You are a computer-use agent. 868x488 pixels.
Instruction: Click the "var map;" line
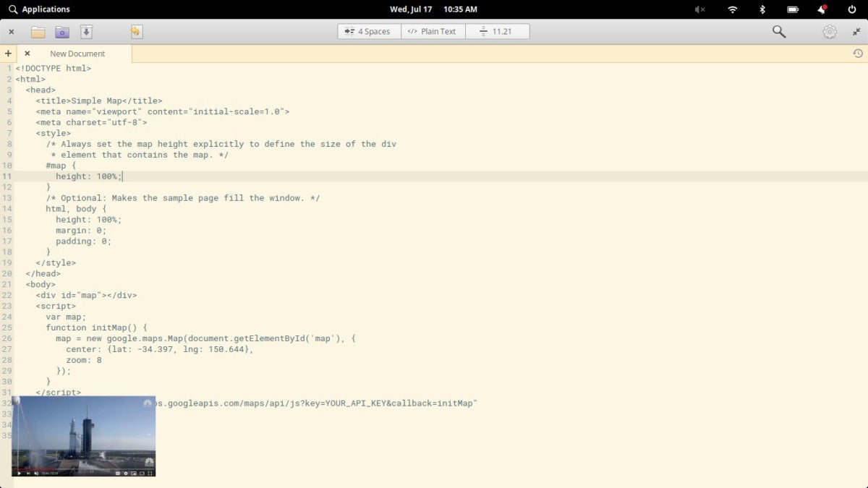[66, 317]
